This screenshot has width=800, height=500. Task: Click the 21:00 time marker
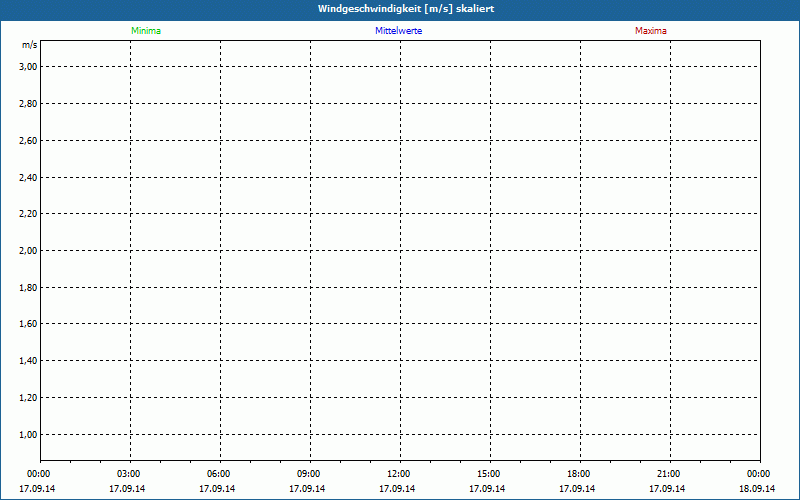pyautogui.click(x=669, y=474)
